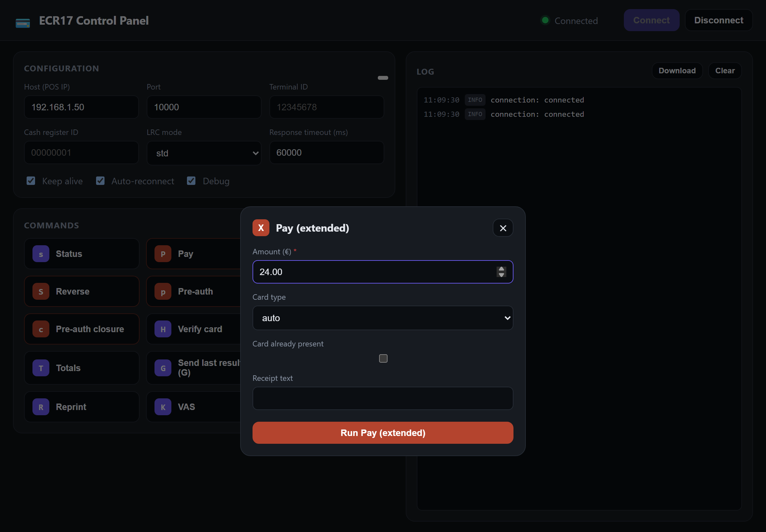Screen dimensions: 766x532
Task: Click the second INFO log badge
Action: (x=475, y=114)
